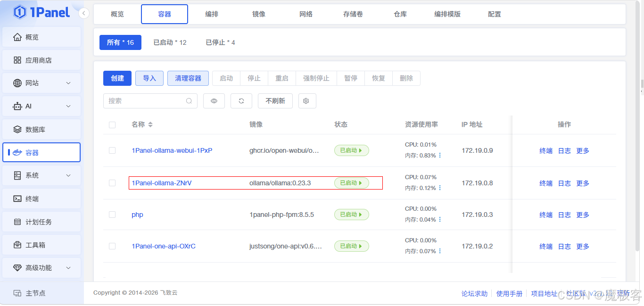Click the diamond icon beside 高级功能
The width and height of the screenshot is (644, 306).
pyautogui.click(x=17, y=268)
